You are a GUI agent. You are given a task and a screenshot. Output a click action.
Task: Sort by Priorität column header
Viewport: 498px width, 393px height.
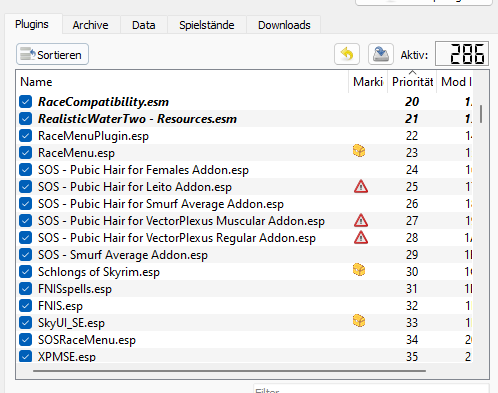(x=412, y=82)
